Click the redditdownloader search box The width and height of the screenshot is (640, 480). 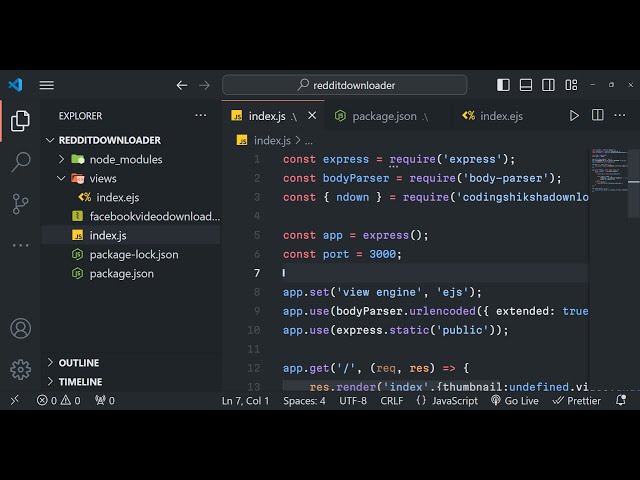coord(344,85)
